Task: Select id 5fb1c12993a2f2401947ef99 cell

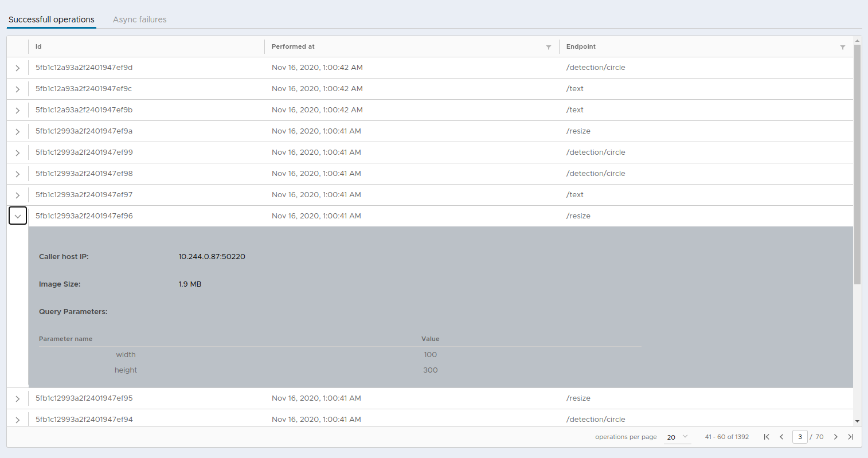Action: 84,152
